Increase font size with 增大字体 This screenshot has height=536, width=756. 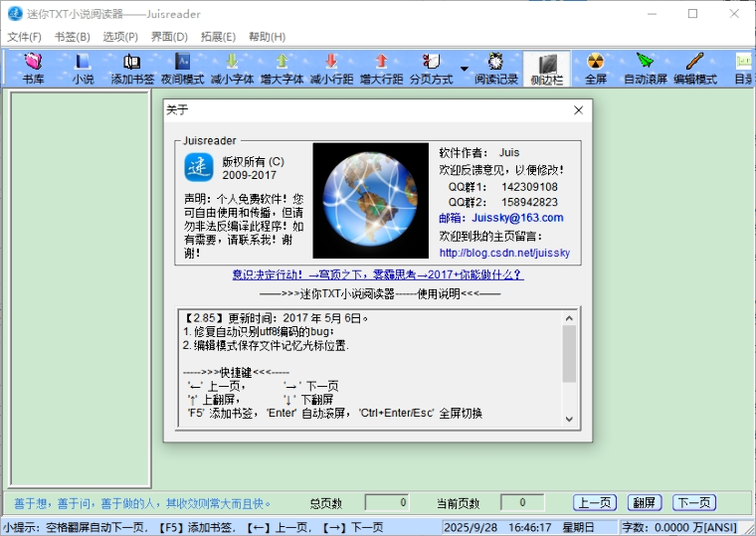282,68
